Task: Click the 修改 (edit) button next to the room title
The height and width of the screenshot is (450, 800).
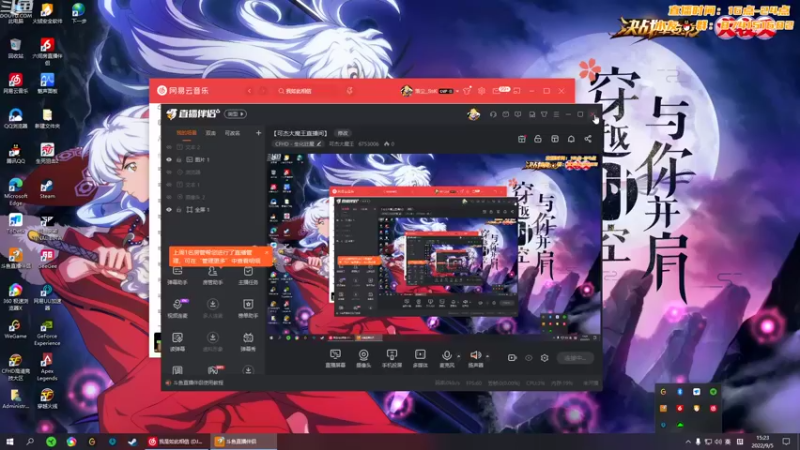Action: (x=342, y=133)
